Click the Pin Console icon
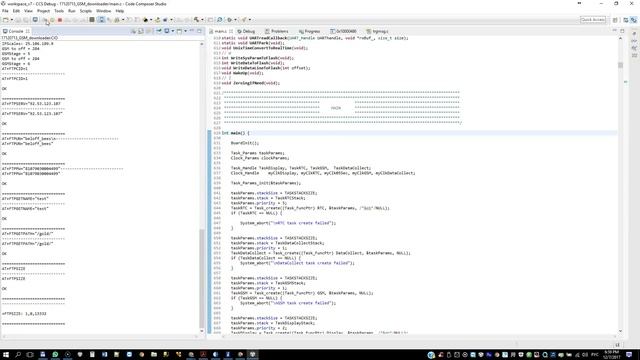Viewport: 640px width, 360px height. [159, 31]
